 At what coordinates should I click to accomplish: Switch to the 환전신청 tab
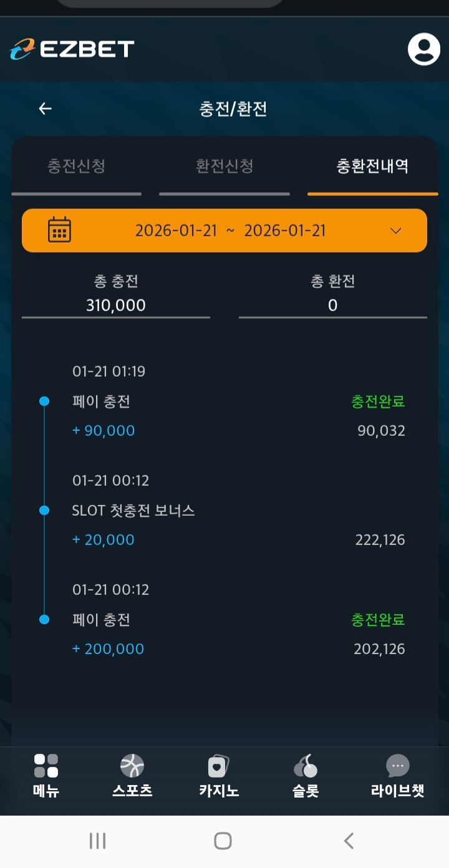coord(224,166)
